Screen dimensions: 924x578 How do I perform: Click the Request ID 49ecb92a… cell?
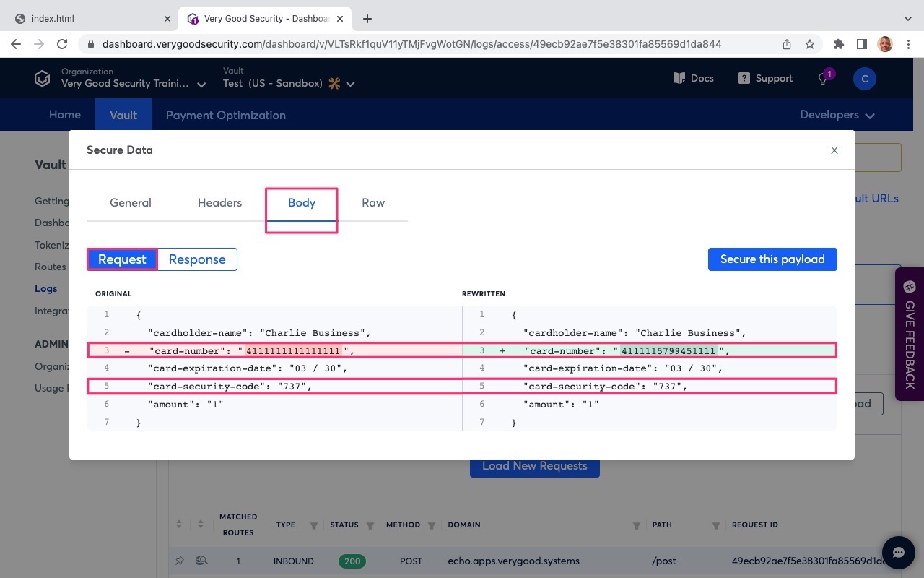[x=808, y=561]
